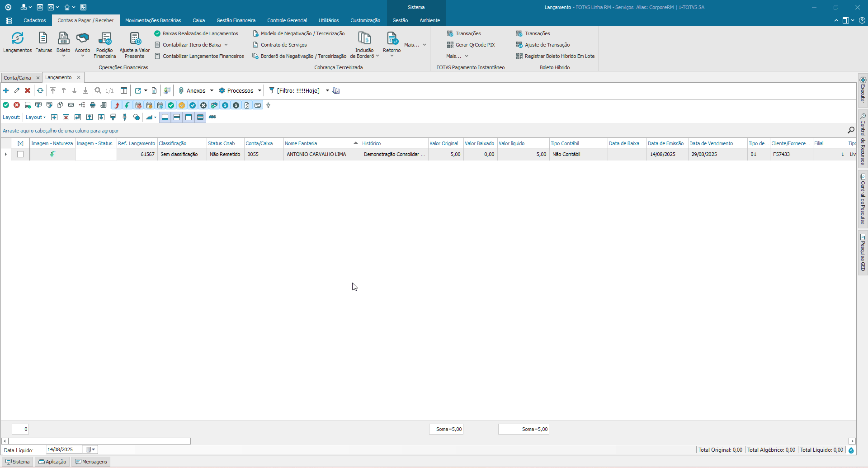Toggle the blue dollar circle filter

point(225,105)
